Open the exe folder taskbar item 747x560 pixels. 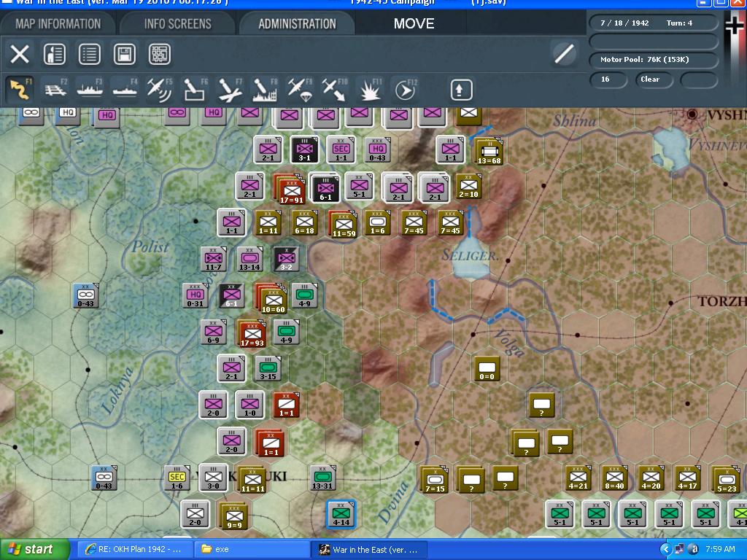click(252, 550)
